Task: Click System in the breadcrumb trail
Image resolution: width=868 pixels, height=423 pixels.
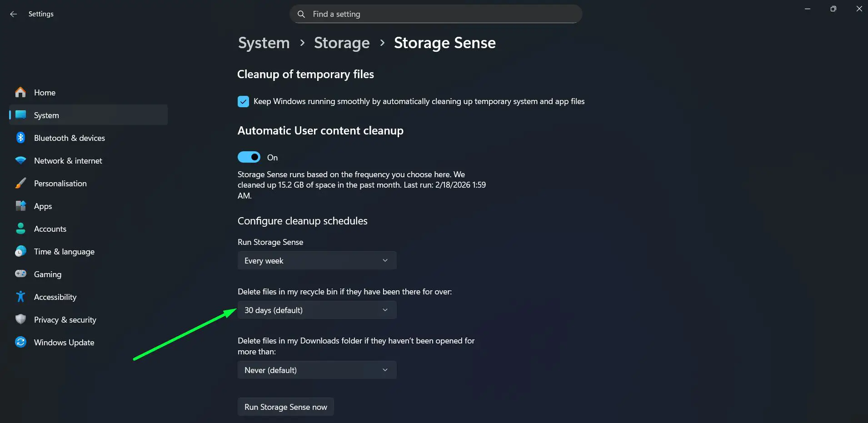Action: click(264, 43)
